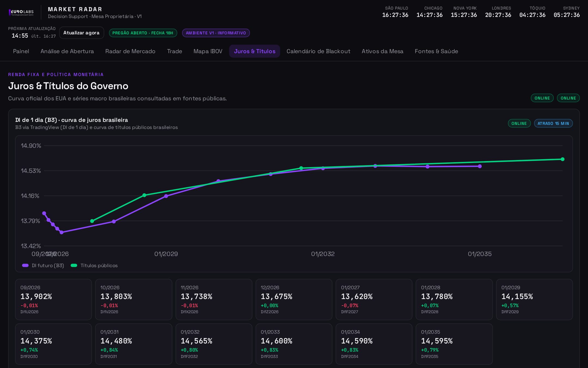Click the 'Atualizar agora' button

(x=81, y=33)
